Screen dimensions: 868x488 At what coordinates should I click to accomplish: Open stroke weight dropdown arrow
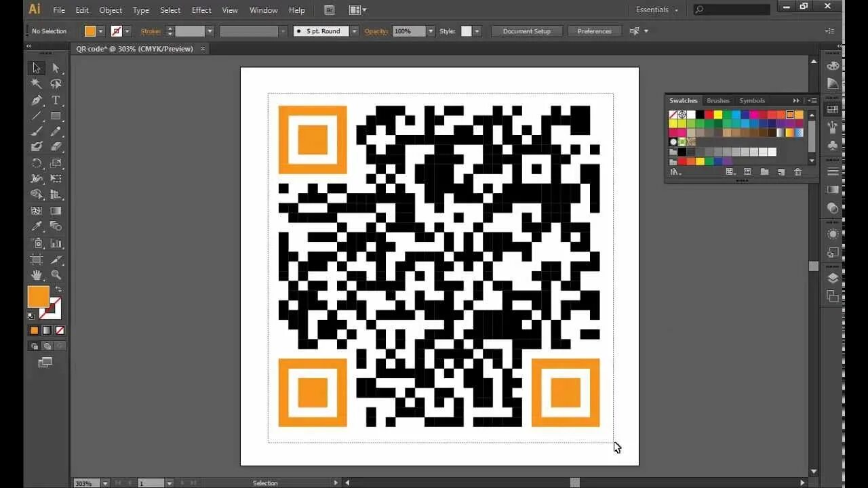click(x=210, y=31)
